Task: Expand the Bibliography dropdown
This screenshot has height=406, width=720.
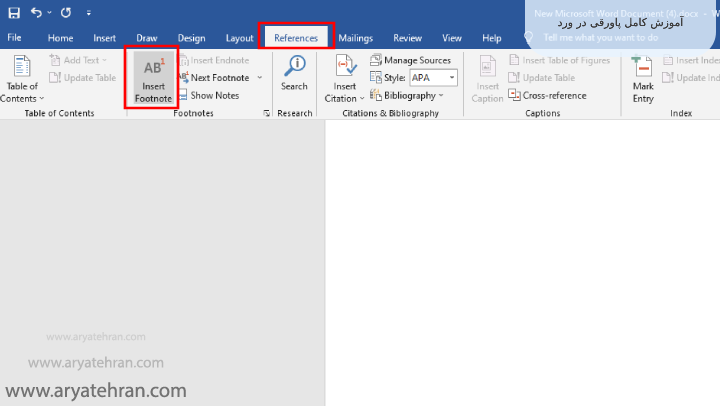Action: [442, 95]
